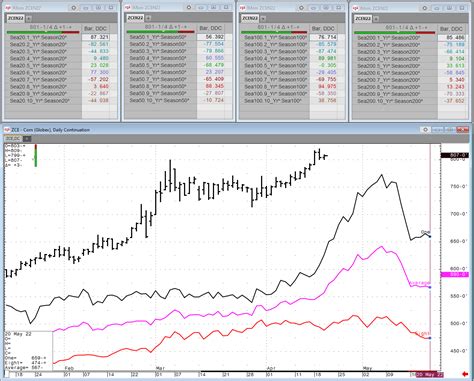Click CQG logo in ZCE Corn chart title bar

pos(7,130)
